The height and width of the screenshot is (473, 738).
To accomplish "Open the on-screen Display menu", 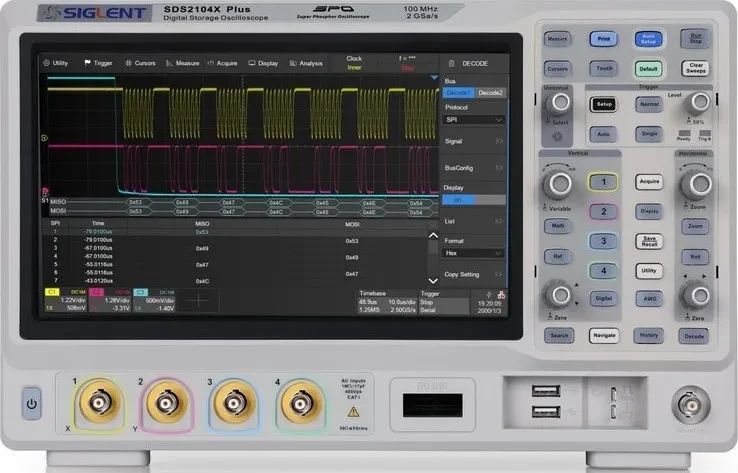I will click(x=263, y=63).
